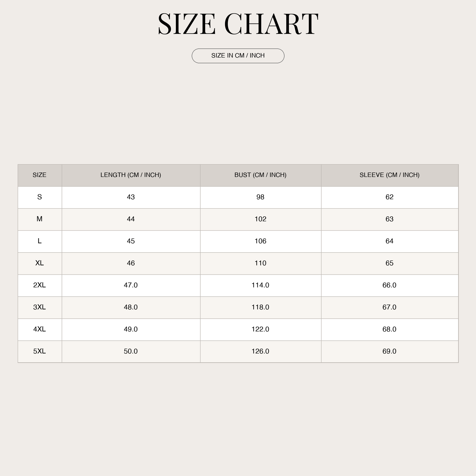Select the length value 47.0 cell
The image size is (476, 476).
(x=131, y=285)
